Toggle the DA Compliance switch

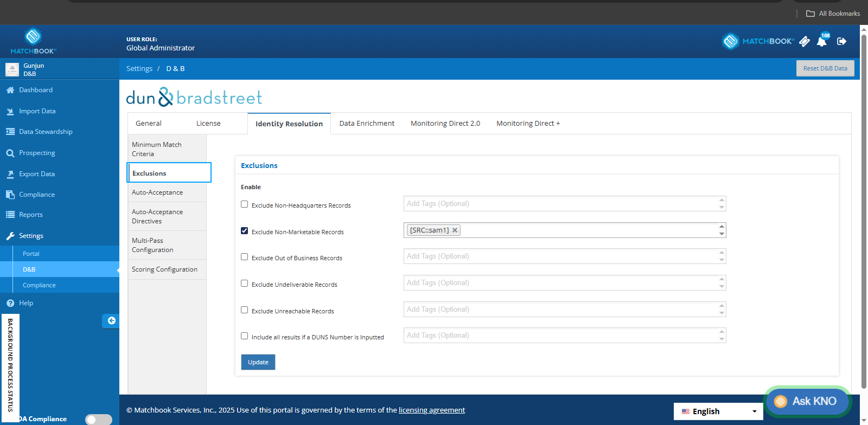point(99,420)
